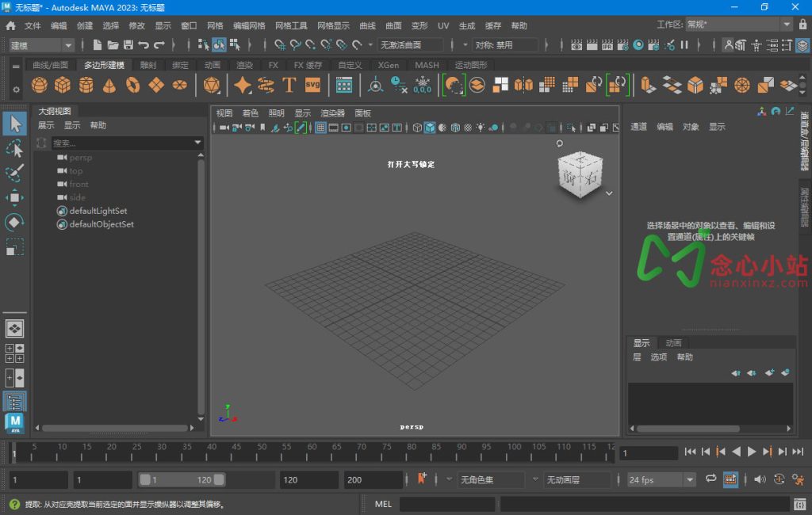Click the Undo arrow icon

click(144, 45)
